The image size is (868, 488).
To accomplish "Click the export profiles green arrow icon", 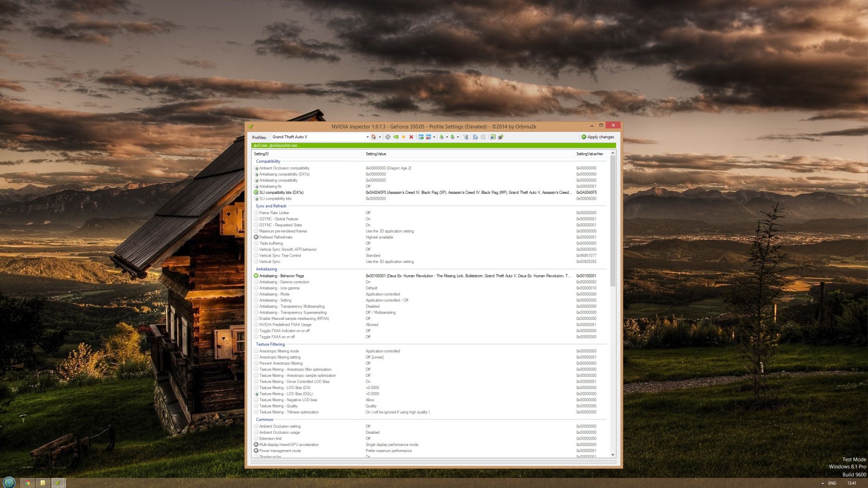I will click(442, 137).
